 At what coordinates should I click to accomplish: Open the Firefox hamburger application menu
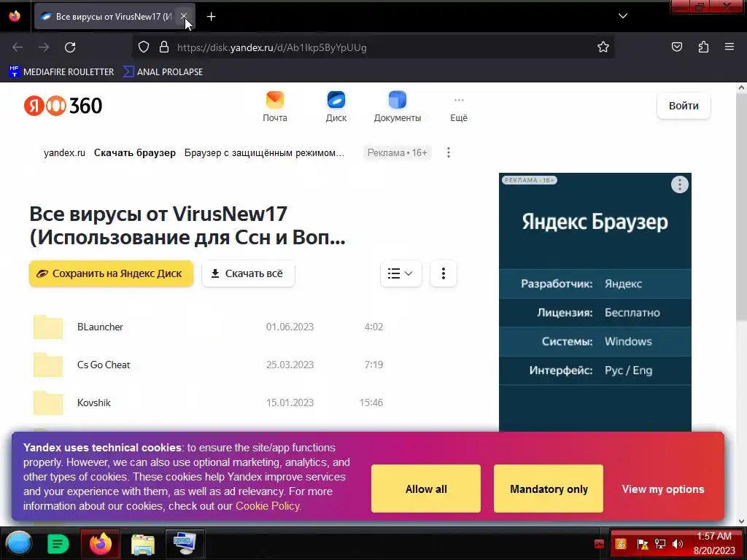click(x=729, y=47)
